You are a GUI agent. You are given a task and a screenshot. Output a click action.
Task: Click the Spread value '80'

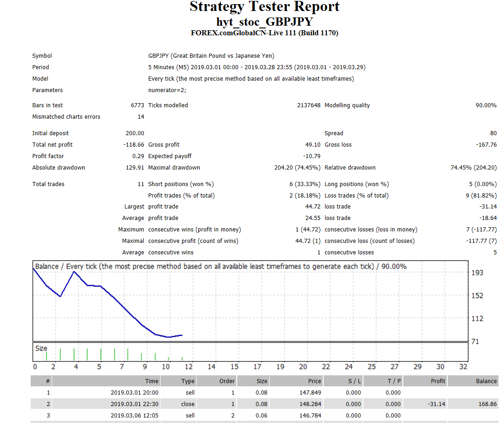(493, 133)
